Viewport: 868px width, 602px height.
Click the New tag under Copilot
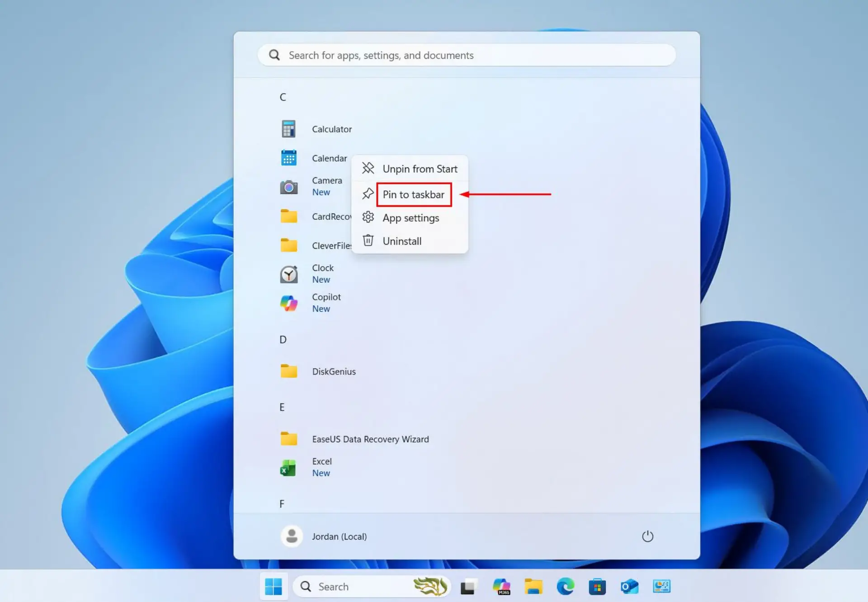[x=321, y=308]
